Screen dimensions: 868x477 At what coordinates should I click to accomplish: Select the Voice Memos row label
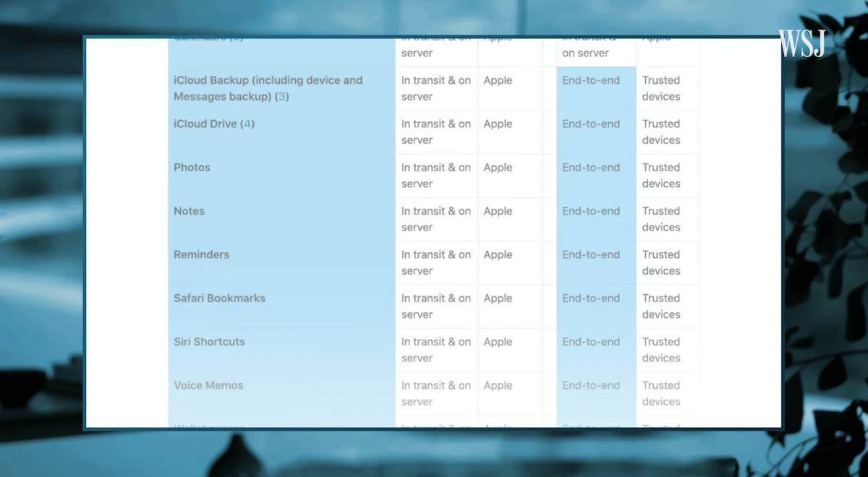208,385
